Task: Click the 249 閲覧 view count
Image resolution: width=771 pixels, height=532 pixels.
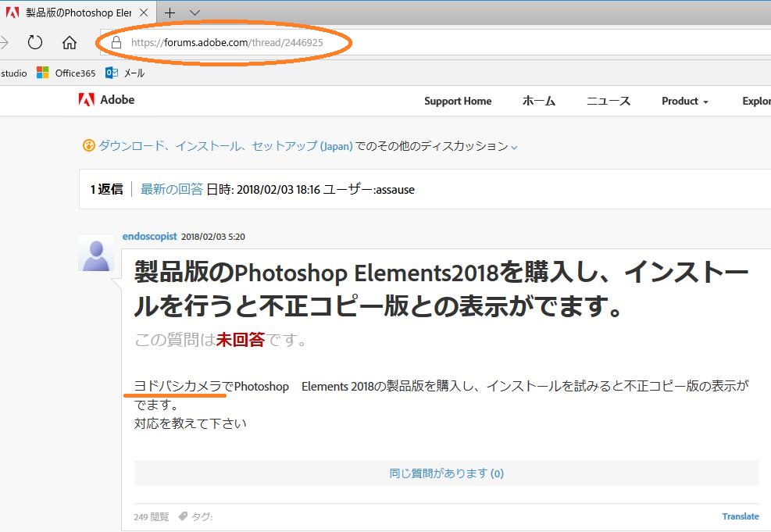Action: (x=152, y=516)
